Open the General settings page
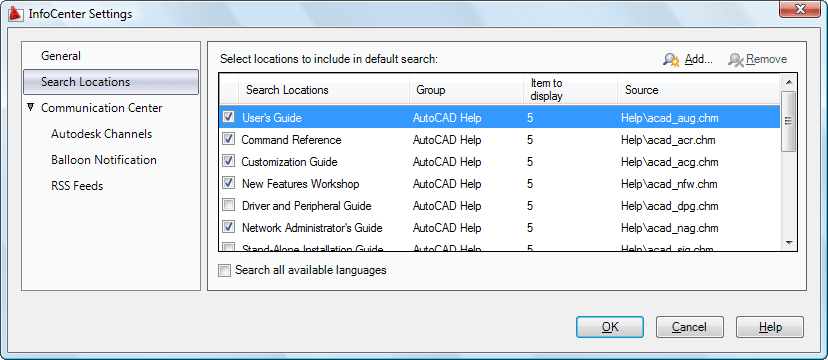 (x=61, y=55)
